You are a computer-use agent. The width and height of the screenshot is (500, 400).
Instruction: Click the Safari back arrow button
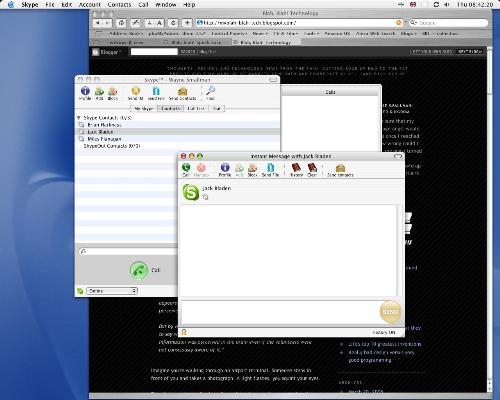click(97, 23)
